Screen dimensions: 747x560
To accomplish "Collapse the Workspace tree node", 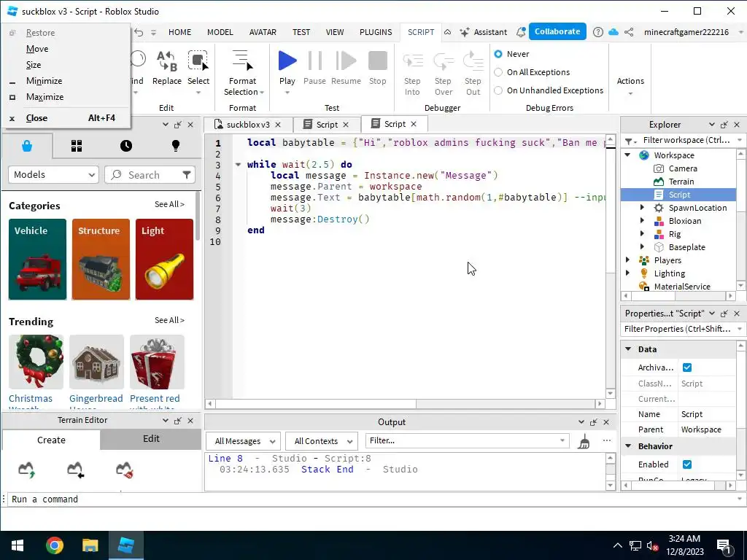I will coord(628,155).
